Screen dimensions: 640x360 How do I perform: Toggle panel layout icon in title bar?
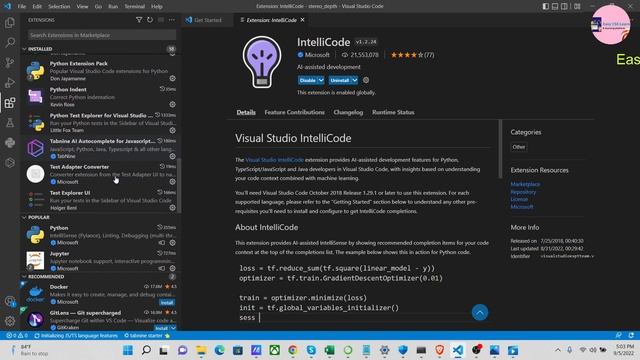(555, 6)
